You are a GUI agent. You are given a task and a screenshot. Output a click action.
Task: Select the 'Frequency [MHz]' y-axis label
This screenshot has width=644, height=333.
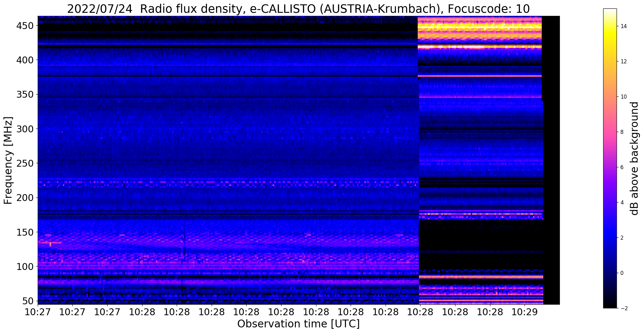8,160
